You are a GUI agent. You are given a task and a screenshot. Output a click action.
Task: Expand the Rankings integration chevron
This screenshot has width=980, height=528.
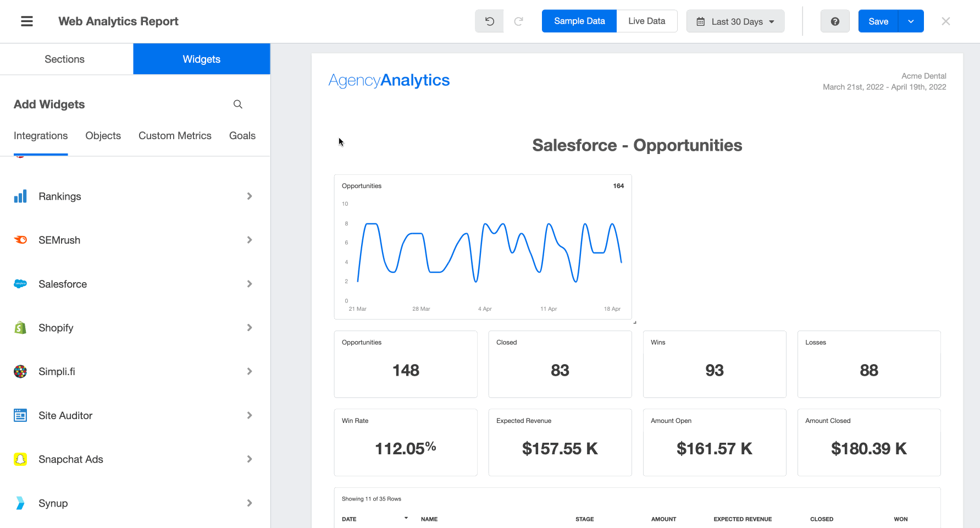point(250,196)
